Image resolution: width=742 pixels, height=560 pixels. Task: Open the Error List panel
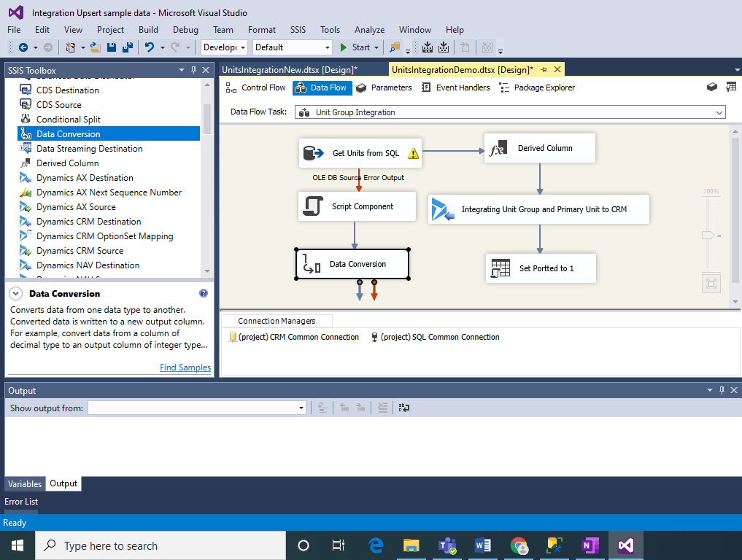21,502
